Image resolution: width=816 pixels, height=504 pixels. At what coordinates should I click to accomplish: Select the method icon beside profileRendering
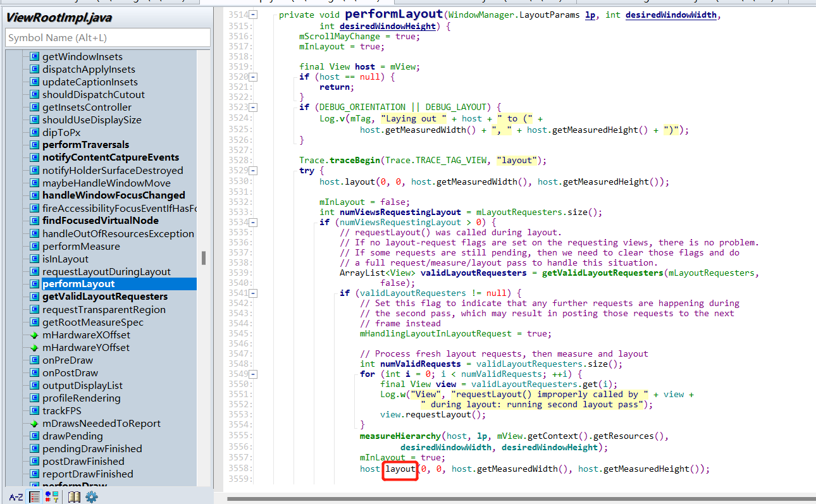click(x=34, y=398)
